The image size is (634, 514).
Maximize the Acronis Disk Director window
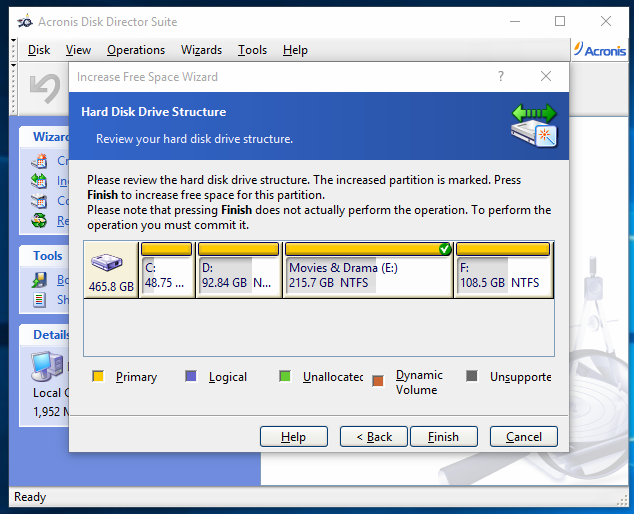point(560,21)
